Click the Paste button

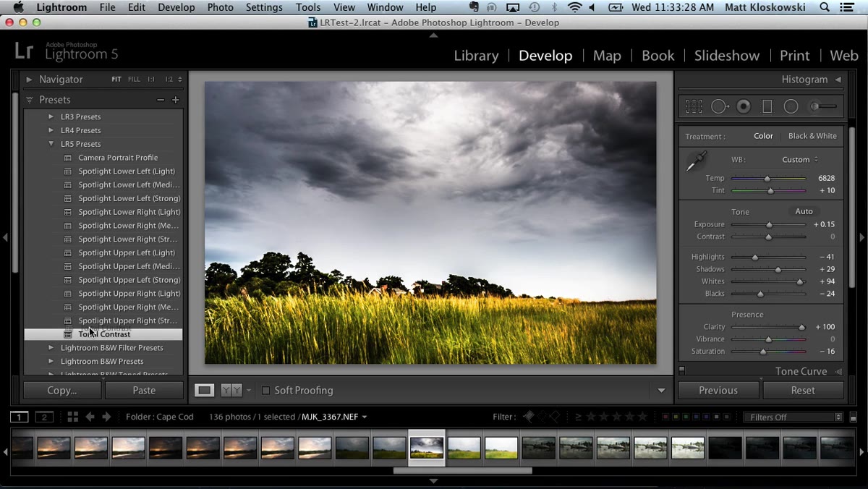144,390
